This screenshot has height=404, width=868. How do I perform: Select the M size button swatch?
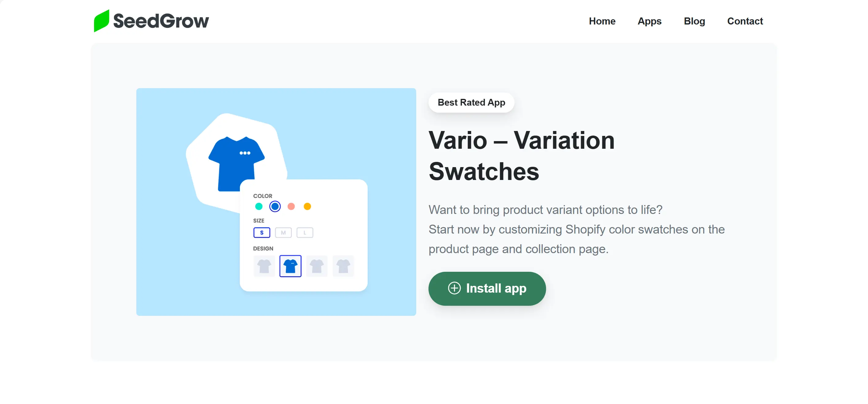(x=283, y=232)
